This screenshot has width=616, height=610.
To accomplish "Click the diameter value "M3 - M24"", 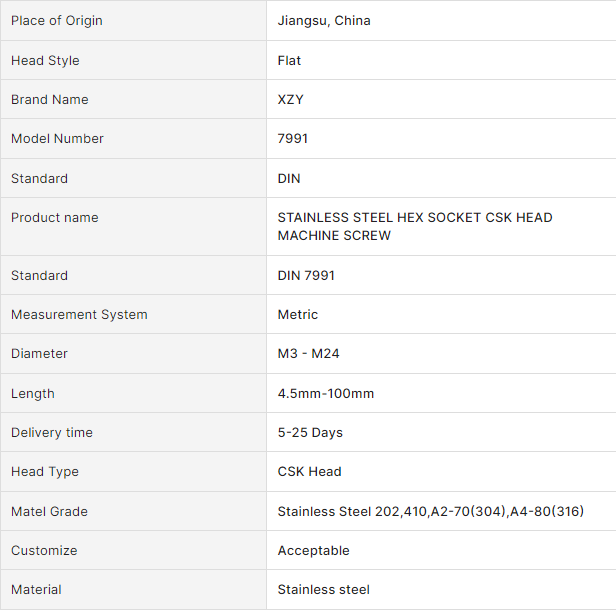I will pos(309,353).
